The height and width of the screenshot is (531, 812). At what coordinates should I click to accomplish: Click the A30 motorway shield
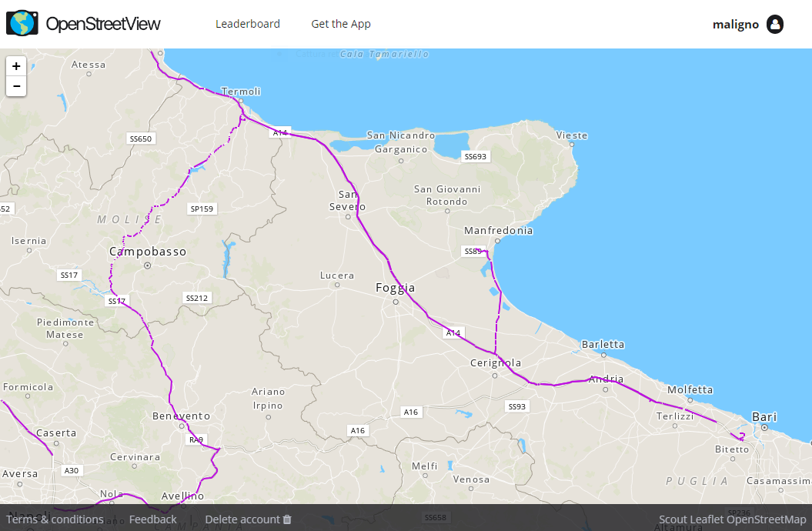[x=72, y=470]
